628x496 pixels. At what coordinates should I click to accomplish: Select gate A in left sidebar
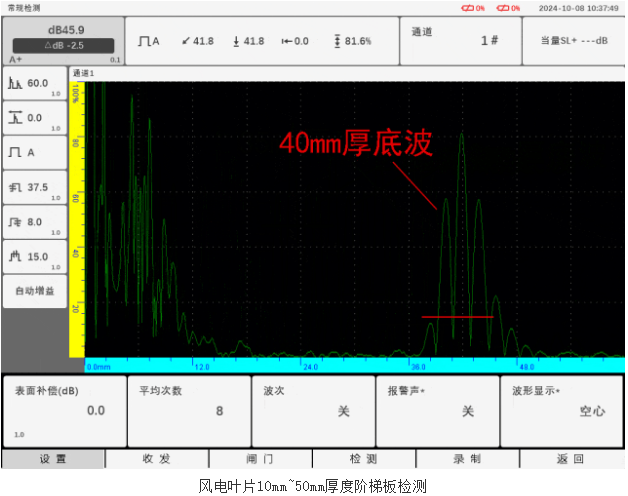tap(35, 153)
